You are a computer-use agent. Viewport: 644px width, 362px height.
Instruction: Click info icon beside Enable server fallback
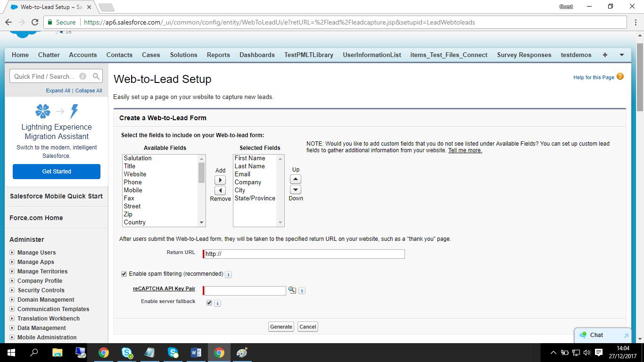click(217, 303)
